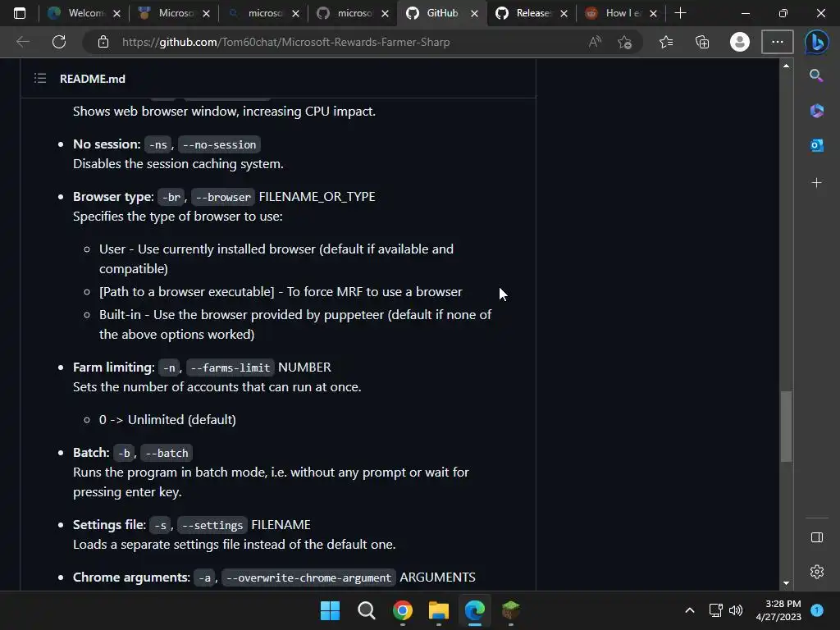This screenshot has width=840, height=630.
Task: Switch to the Releases tab
Action: coord(532,13)
